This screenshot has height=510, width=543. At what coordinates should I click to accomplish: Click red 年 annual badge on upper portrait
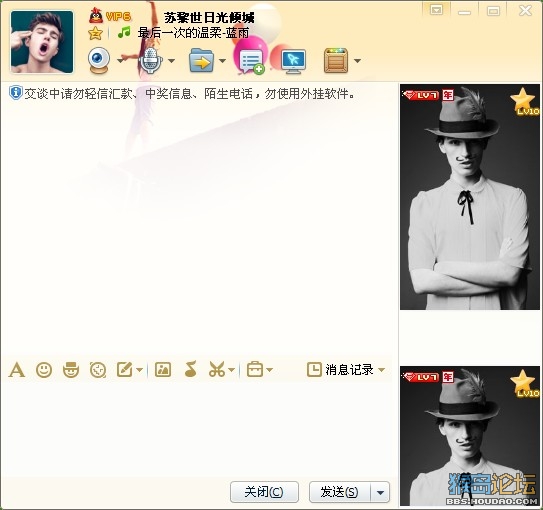(448, 95)
